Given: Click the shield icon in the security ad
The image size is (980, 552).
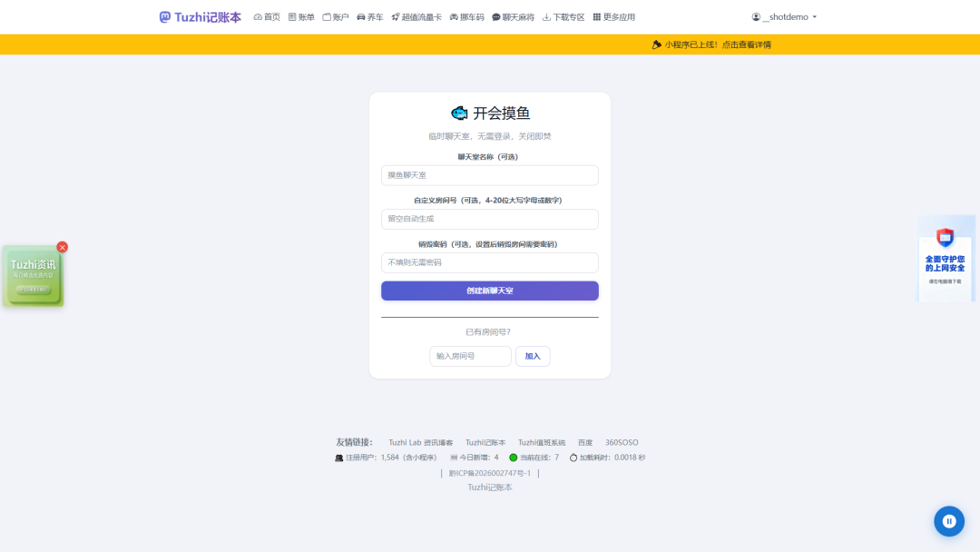Looking at the screenshot, I should point(945,238).
